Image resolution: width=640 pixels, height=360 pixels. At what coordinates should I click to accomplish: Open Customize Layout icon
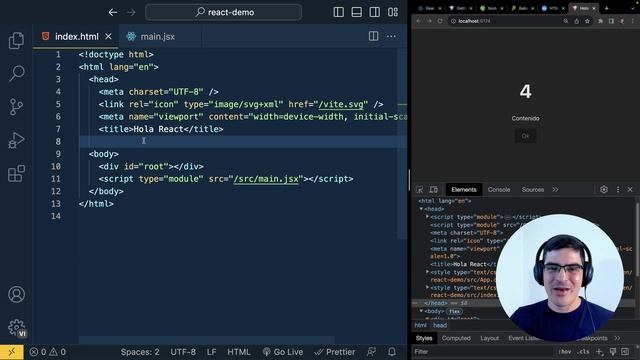393,12
